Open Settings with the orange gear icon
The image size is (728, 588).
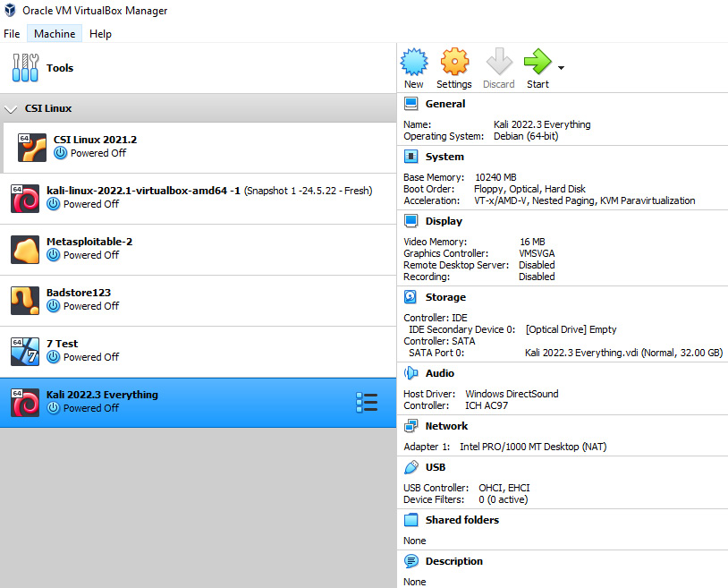coord(454,62)
